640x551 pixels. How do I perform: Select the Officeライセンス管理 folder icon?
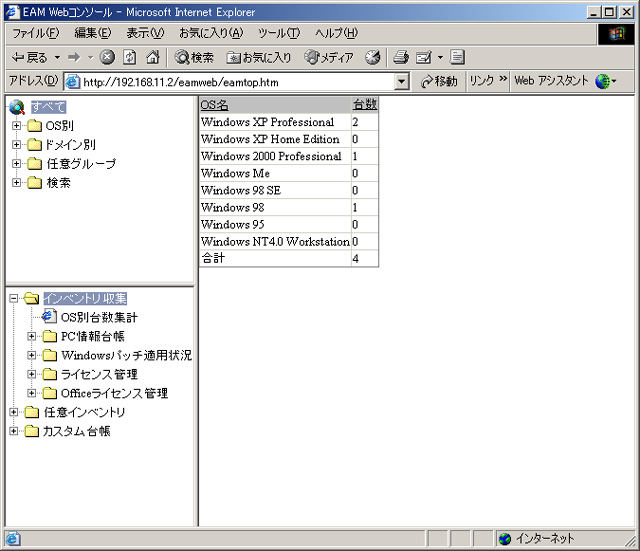(50, 393)
